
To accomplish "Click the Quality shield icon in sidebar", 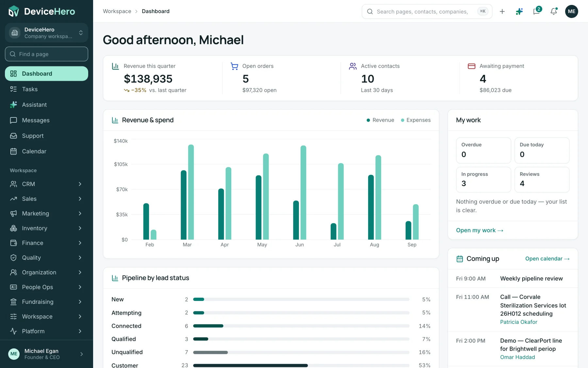I will click(x=13, y=257).
